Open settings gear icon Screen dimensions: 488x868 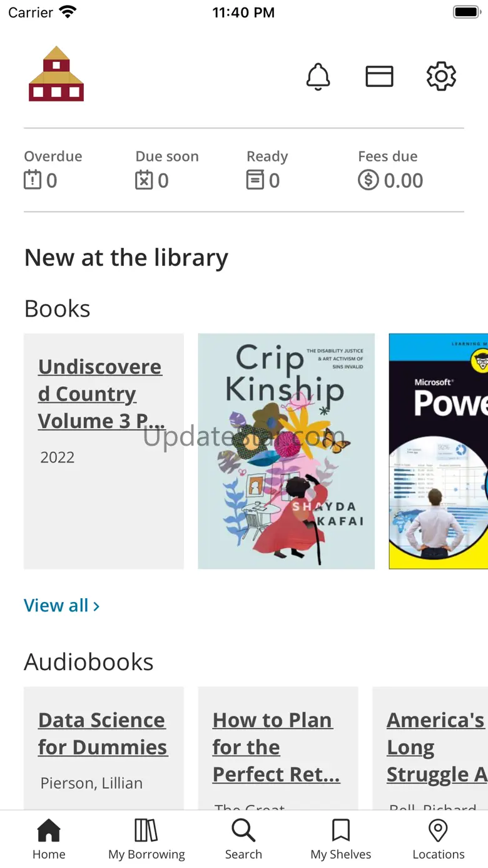441,76
